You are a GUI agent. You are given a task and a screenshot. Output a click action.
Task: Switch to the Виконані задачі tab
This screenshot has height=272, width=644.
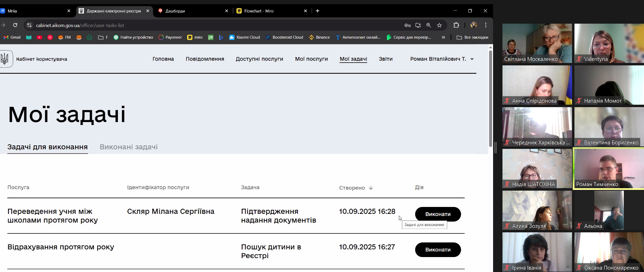pyautogui.click(x=129, y=147)
